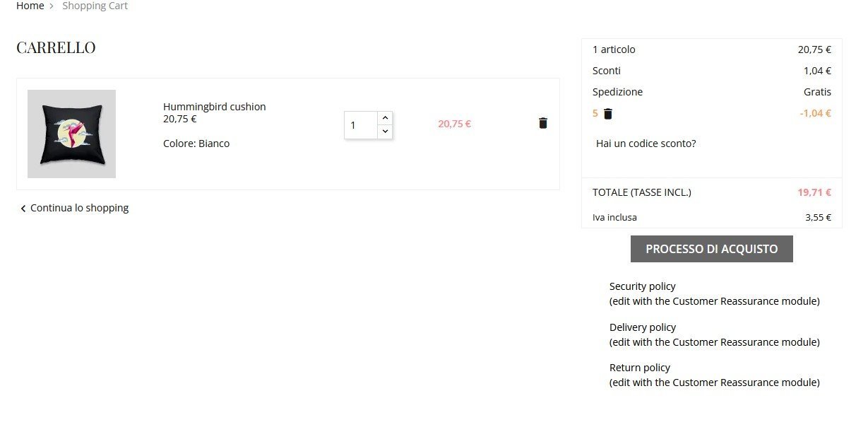
Task: Go to Home via breadcrumb
Action: [x=30, y=6]
